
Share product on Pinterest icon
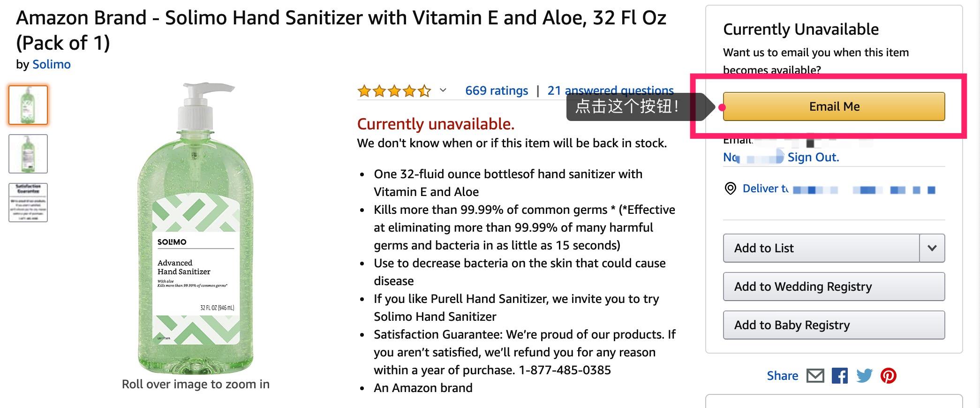click(x=888, y=376)
